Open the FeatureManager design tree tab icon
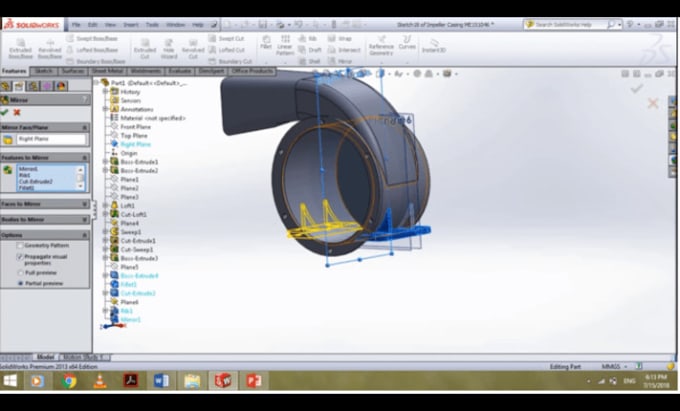Screen dimensions: 680x411 [x=6, y=86]
